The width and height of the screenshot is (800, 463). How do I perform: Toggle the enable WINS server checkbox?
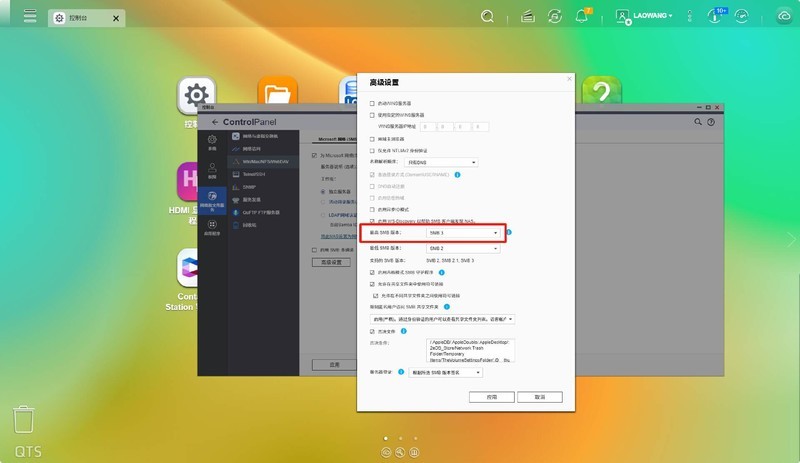[x=372, y=103]
